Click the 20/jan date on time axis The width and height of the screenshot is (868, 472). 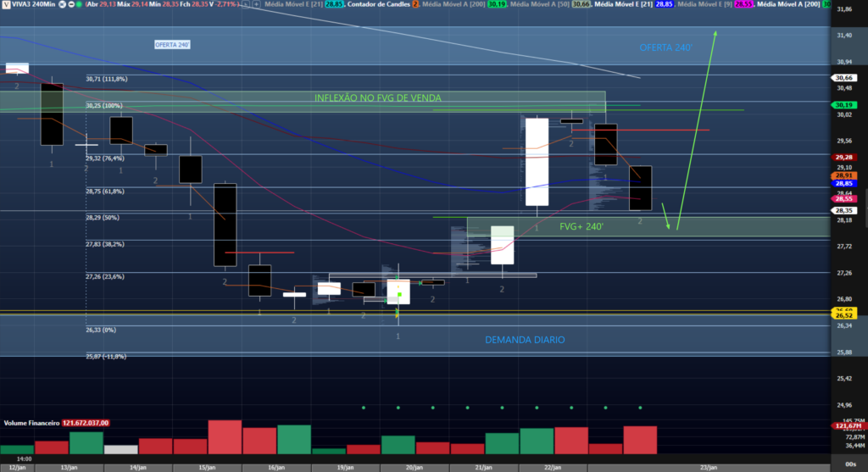415,467
